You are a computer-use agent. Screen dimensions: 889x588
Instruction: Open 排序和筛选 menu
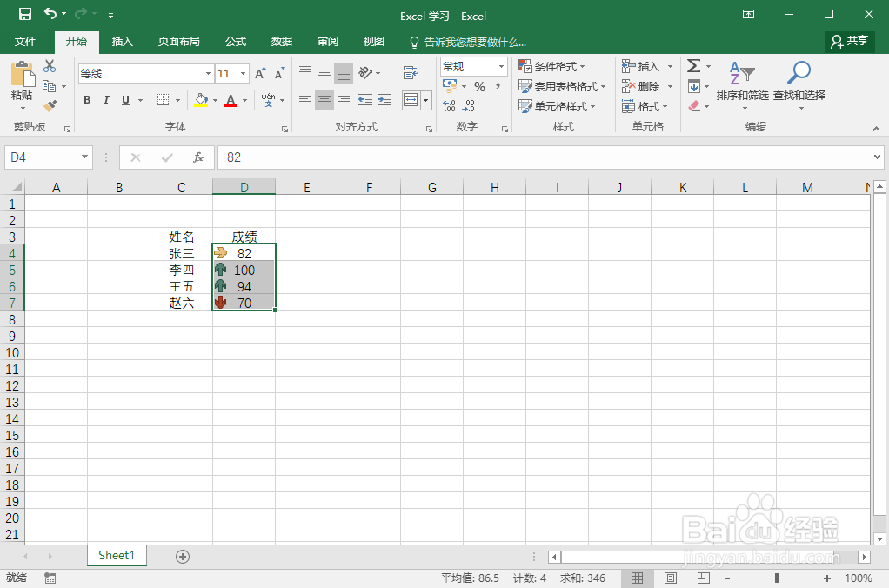(742, 85)
